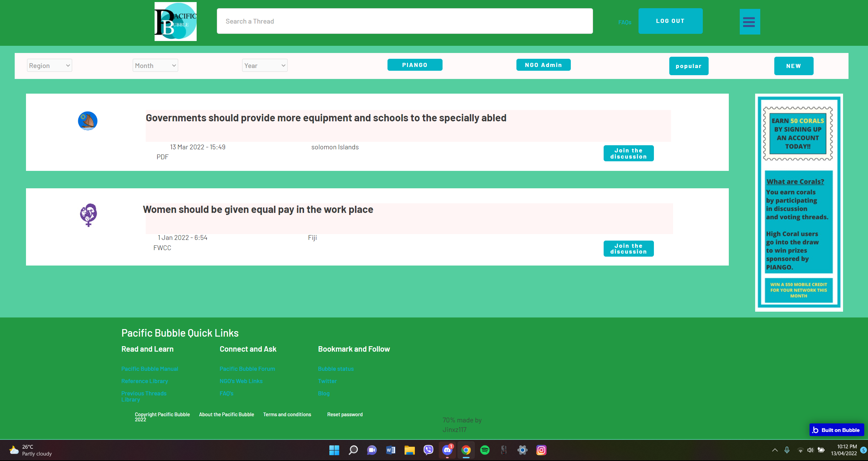This screenshot has width=868, height=461.
Task: Open Viber from the taskbar
Action: pyautogui.click(x=428, y=450)
